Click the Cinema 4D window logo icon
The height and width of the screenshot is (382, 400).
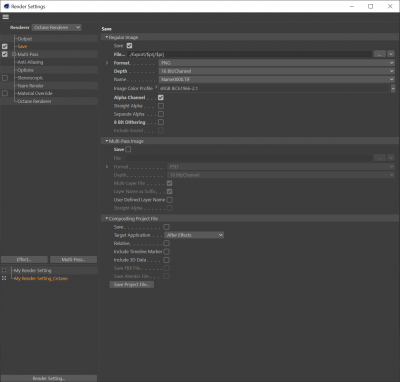point(6,6)
